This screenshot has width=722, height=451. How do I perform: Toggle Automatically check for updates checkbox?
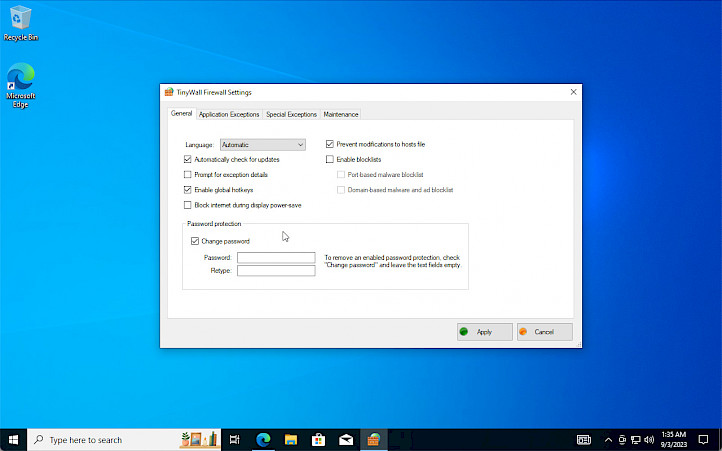coord(187,159)
